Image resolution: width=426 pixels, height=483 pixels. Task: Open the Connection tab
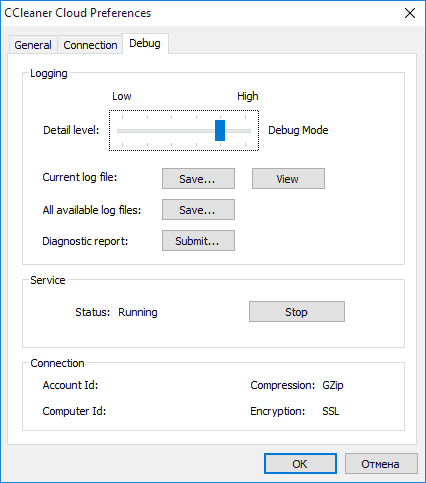click(90, 45)
